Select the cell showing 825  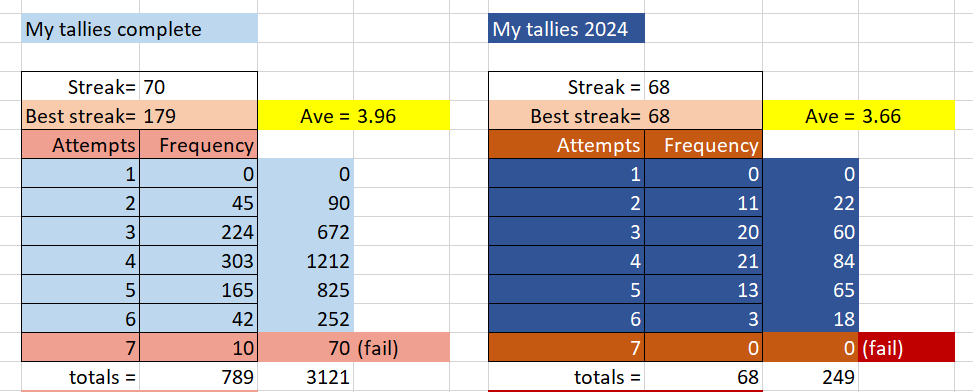click(x=306, y=290)
